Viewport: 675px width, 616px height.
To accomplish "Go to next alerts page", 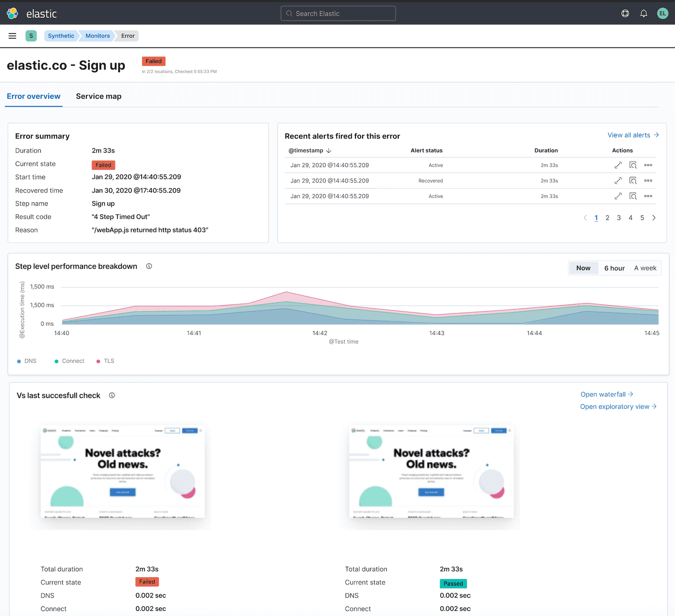I will click(x=654, y=218).
